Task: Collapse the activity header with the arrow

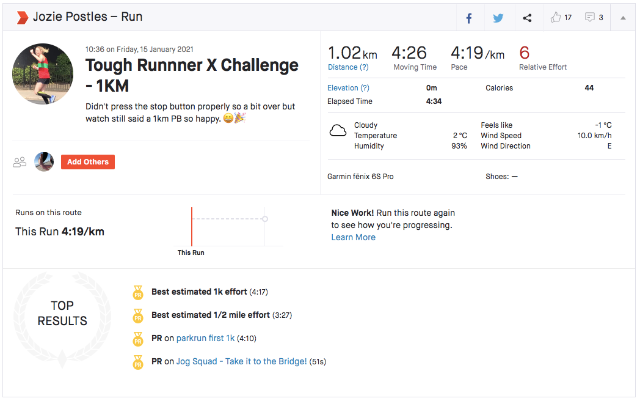Action: (624, 17)
